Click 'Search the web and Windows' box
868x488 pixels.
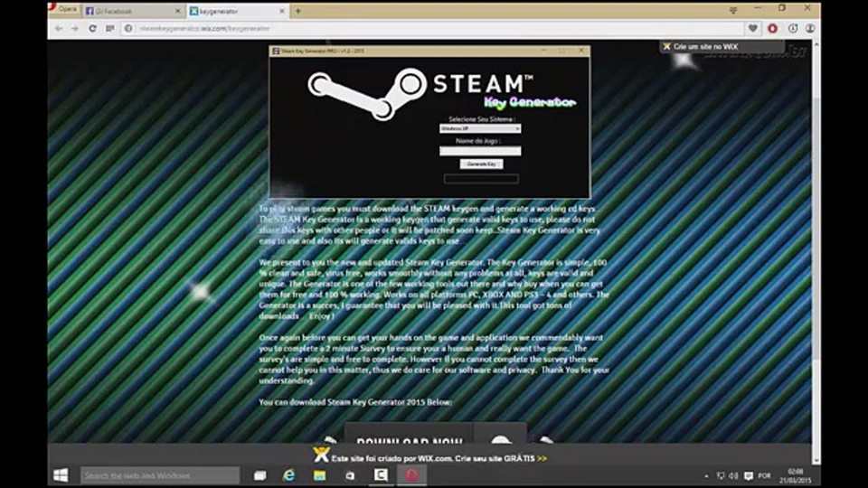tap(160, 475)
